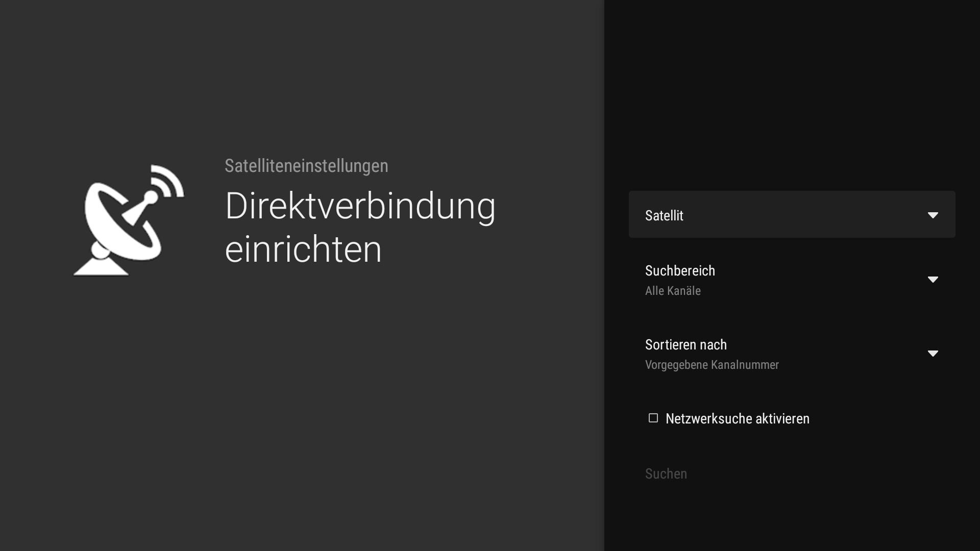Viewport: 980px width, 551px height.
Task: Click the Suchbereich dropdown arrow icon
Action: [x=933, y=280]
